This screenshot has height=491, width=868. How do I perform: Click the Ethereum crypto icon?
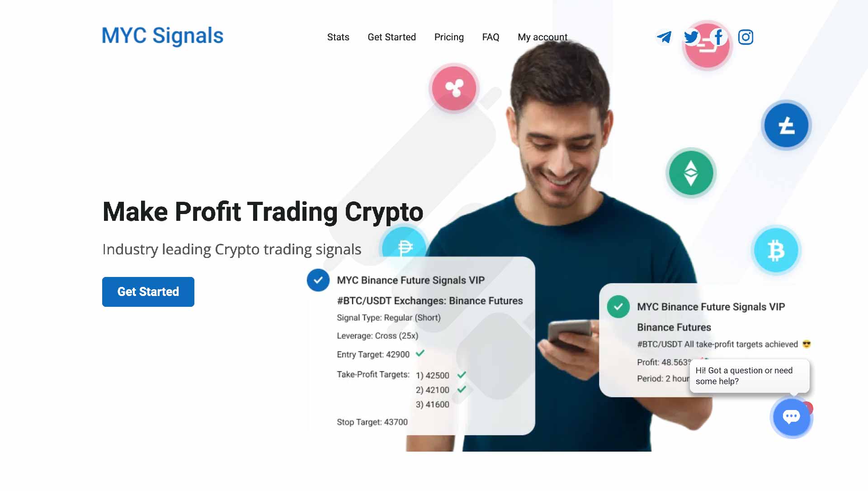tap(691, 172)
